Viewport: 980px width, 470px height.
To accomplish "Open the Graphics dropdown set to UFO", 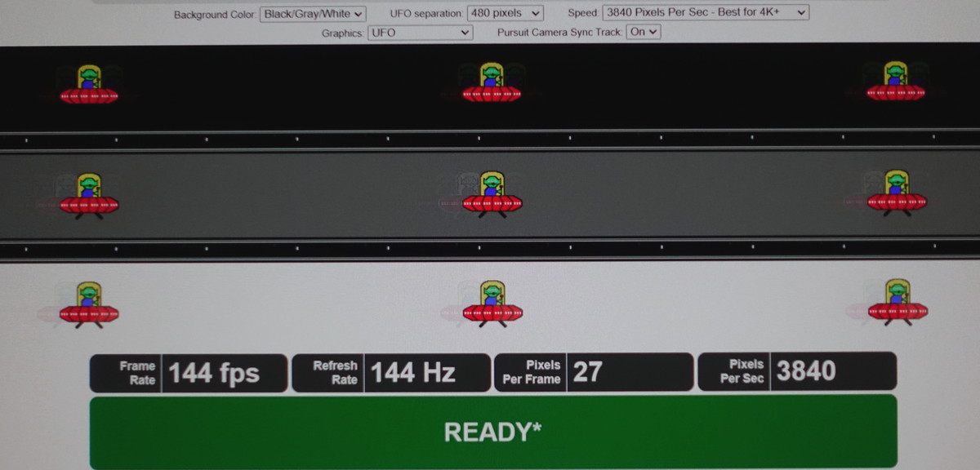I will point(420,33).
